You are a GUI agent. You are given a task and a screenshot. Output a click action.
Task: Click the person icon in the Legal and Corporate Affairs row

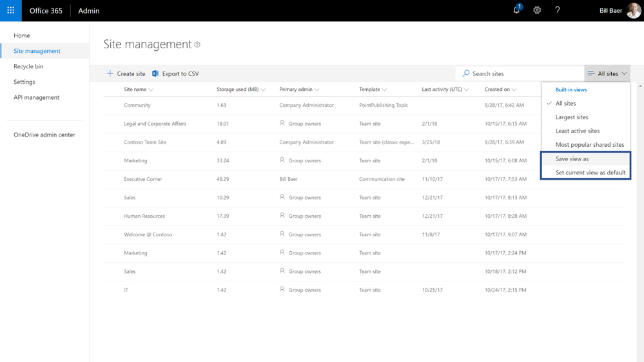[282, 123]
